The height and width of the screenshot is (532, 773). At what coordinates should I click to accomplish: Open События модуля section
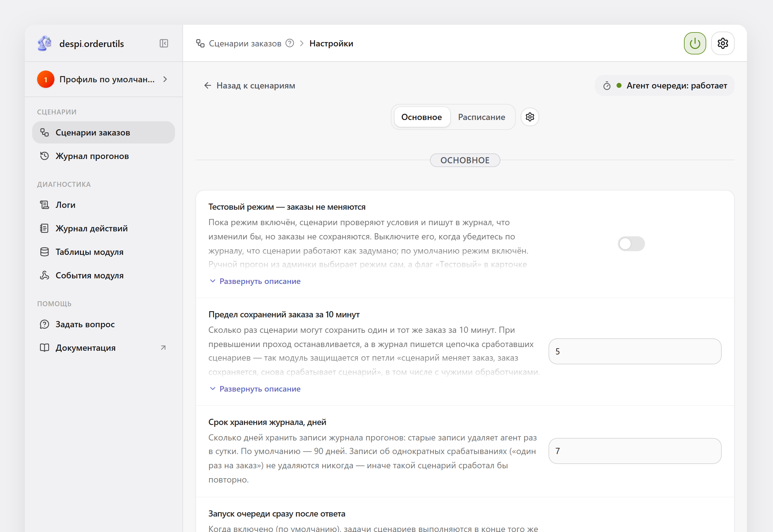coord(103,275)
